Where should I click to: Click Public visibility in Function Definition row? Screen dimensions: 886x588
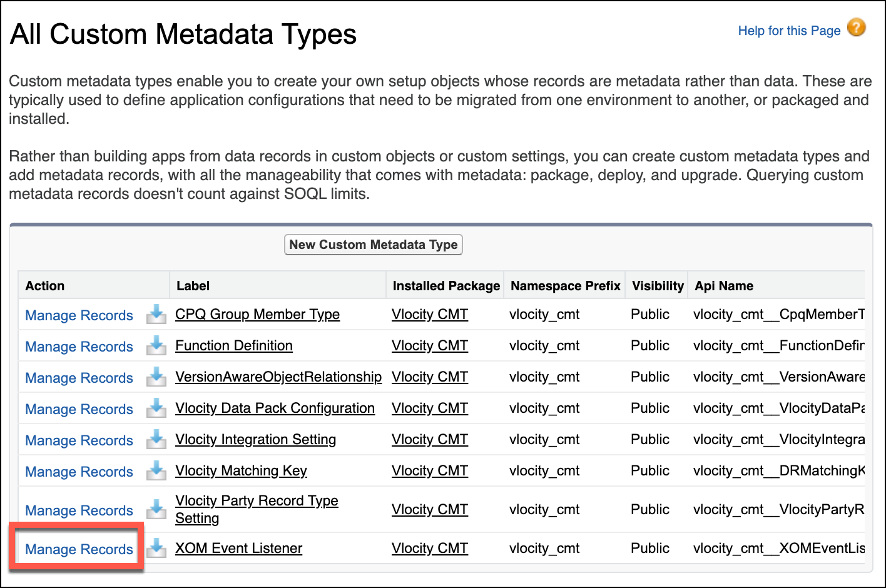click(650, 345)
